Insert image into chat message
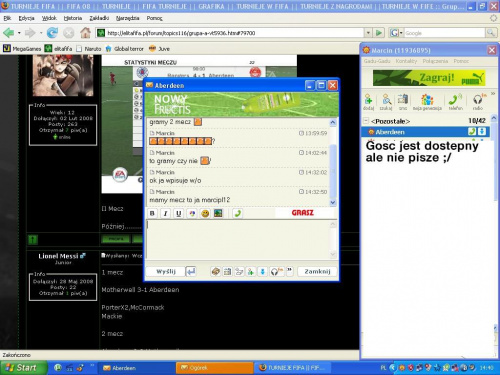The height and width of the screenshot is (375, 500). click(218, 213)
